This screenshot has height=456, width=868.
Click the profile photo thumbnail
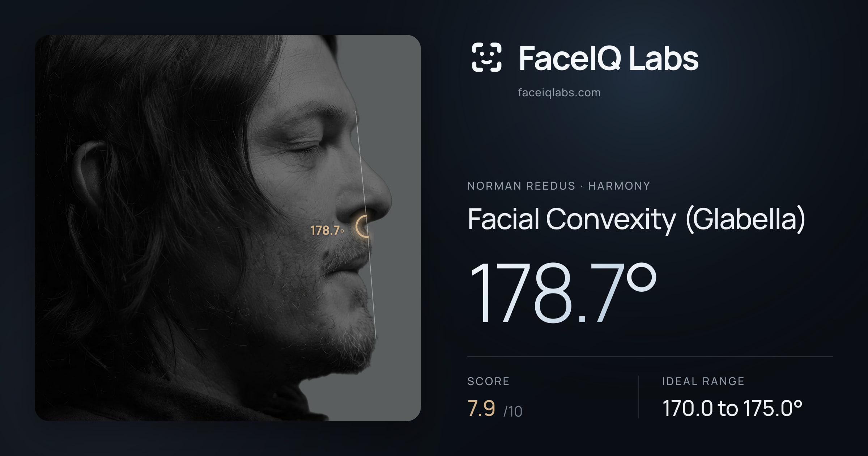228,228
